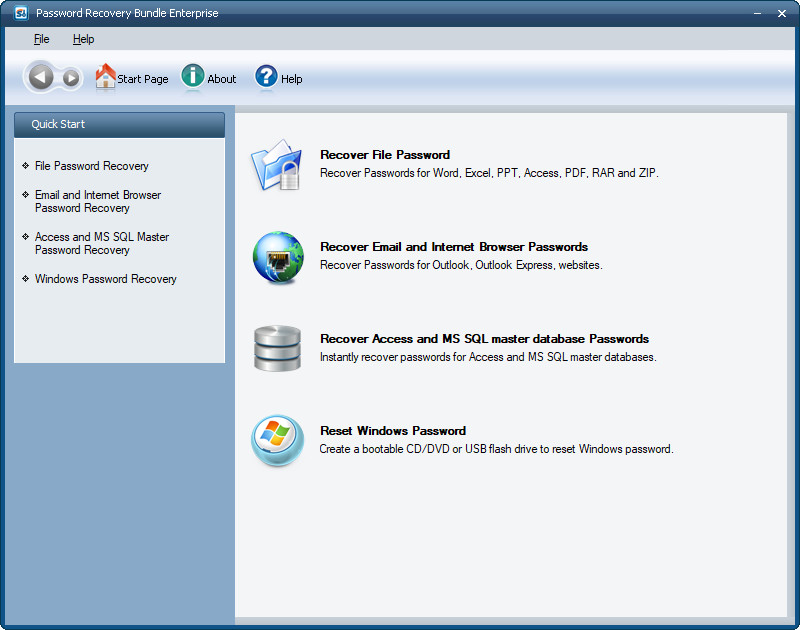Close the Password Recovery Bundle window

click(x=782, y=13)
